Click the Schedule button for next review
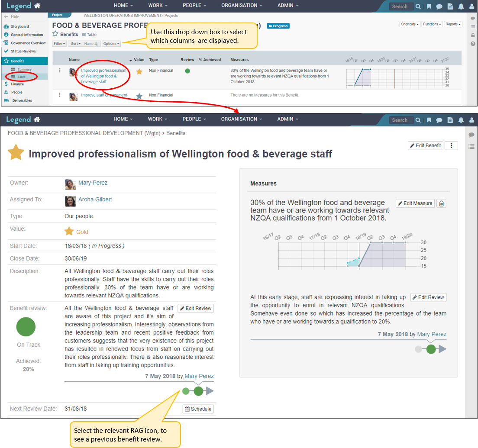Image resolution: width=478 pixels, height=448 pixels. (198, 409)
